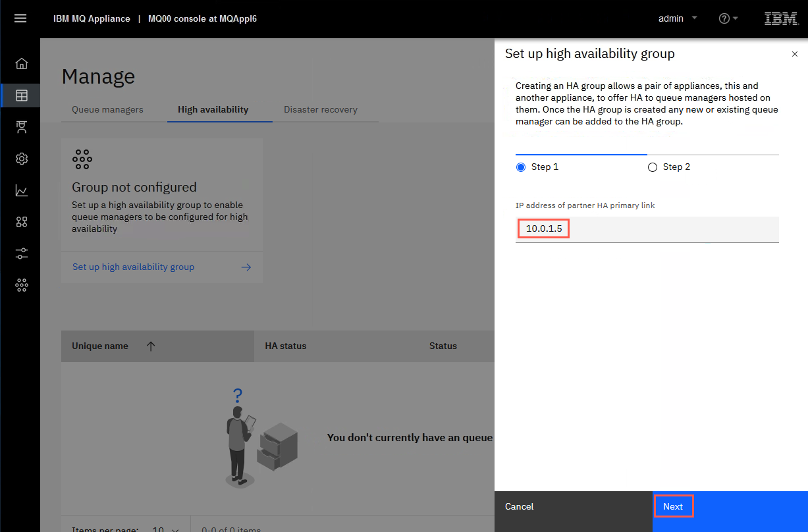Viewport: 808px width, 532px height.
Task: Open the sliders icon in sidebar
Action: 22,253
